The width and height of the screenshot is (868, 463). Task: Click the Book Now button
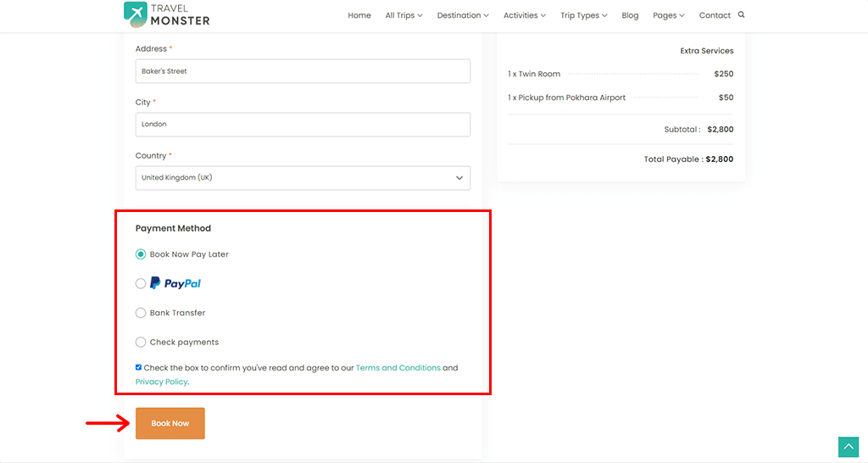(170, 423)
